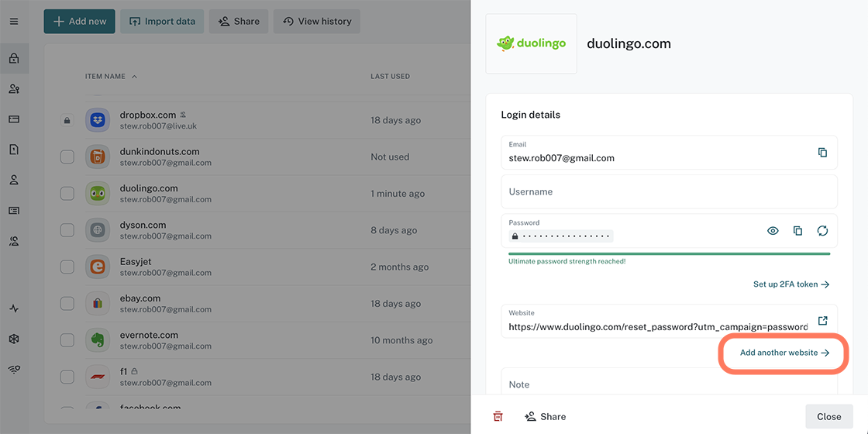This screenshot has height=434, width=868.
Task: Check the dunkindonuts.com checkbox
Action: [67, 157]
